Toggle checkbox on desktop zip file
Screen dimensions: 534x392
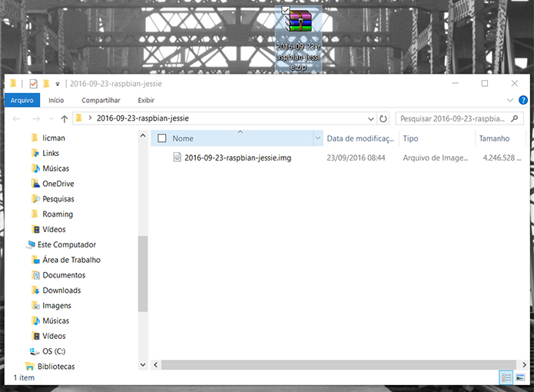tap(285, 11)
